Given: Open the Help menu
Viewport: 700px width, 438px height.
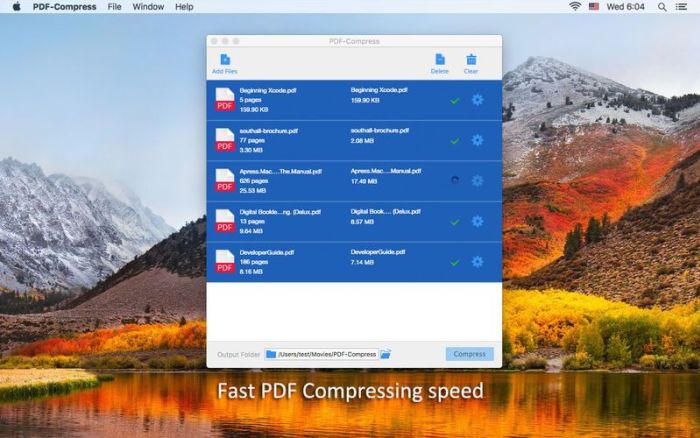Looking at the screenshot, I should (x=184, y=7).
